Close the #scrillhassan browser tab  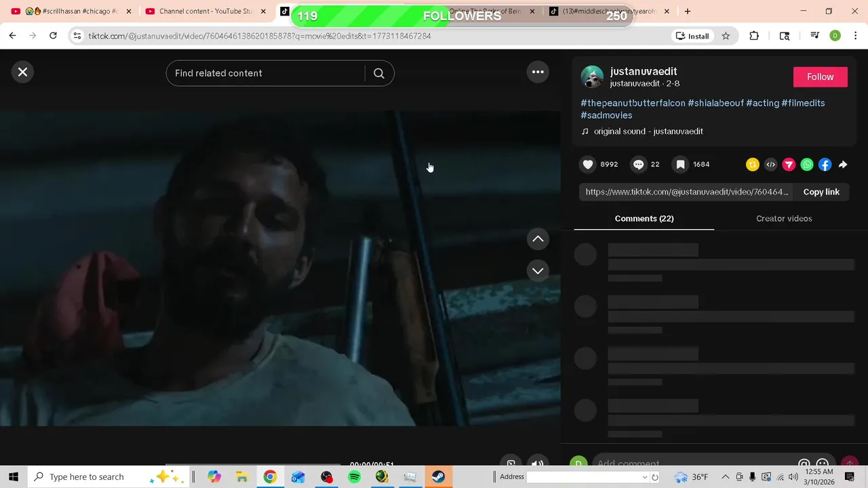[129, 12]
